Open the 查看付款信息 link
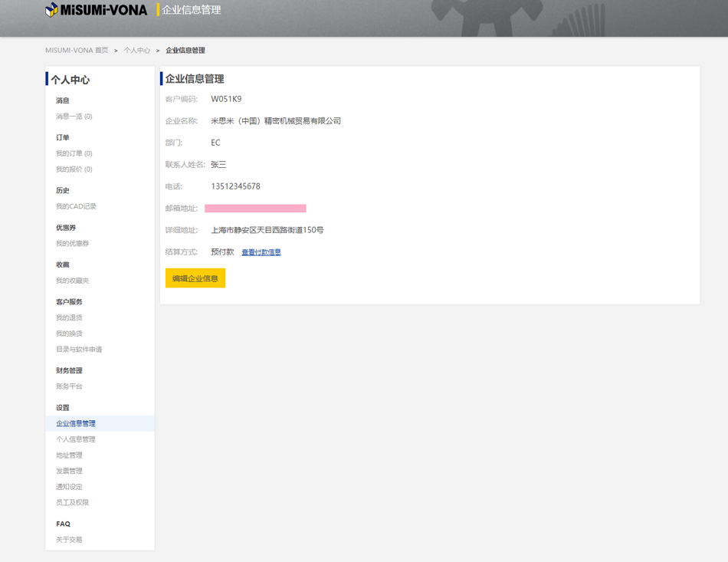This screenshot has width=728, height=562. (x=261, y=252)
